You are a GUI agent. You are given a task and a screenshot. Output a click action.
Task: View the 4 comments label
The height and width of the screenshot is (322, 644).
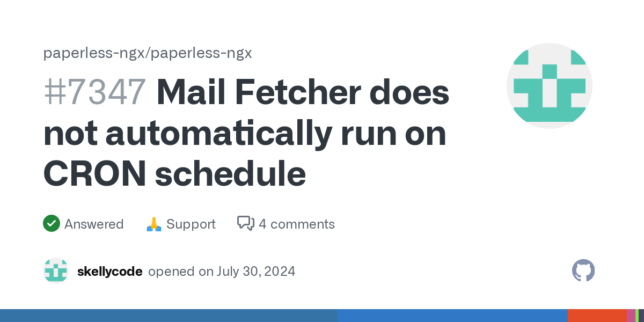click(297, 224)
